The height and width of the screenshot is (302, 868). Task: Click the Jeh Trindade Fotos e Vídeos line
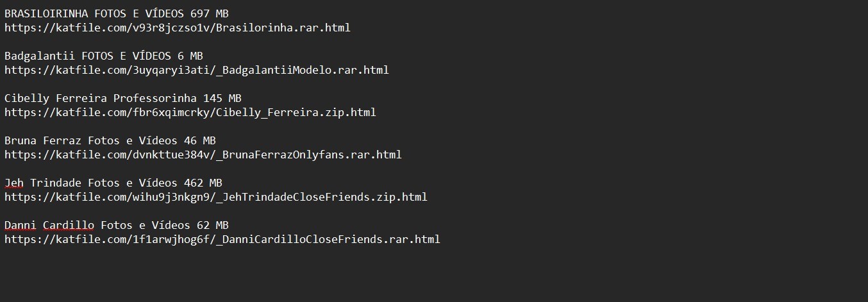[113, 183]
